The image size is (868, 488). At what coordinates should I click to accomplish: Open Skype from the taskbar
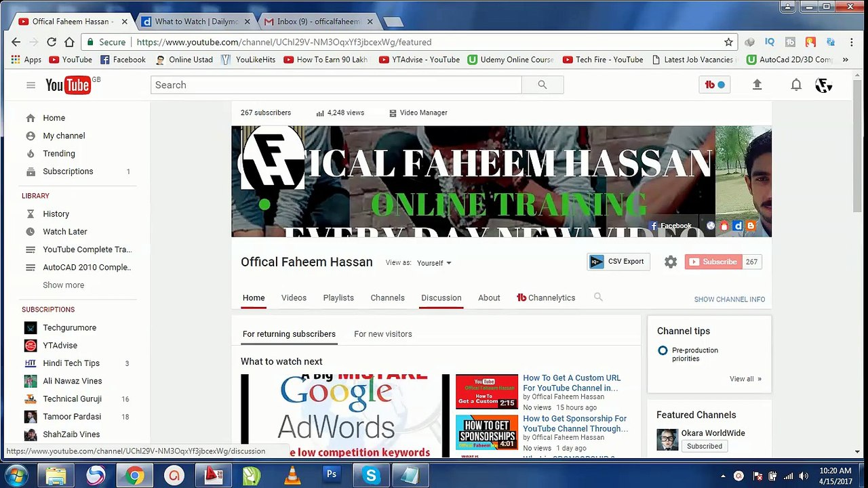pyautogui.click(x=371, y=476)
